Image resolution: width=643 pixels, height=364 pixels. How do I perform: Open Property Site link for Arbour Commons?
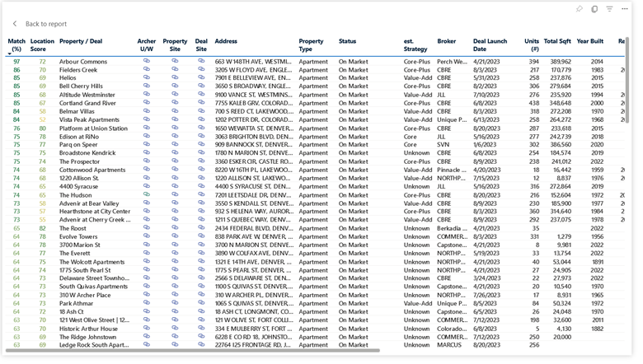click(x=175, y=61)
